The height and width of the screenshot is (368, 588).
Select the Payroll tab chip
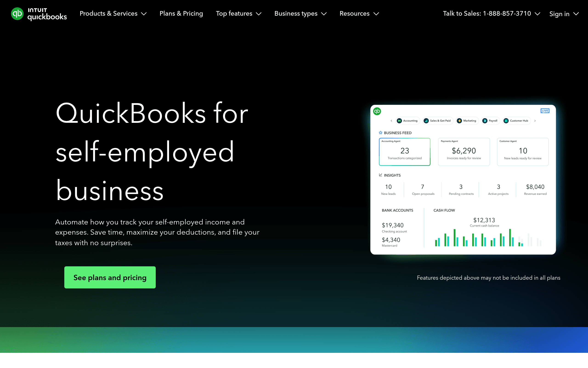490,121
